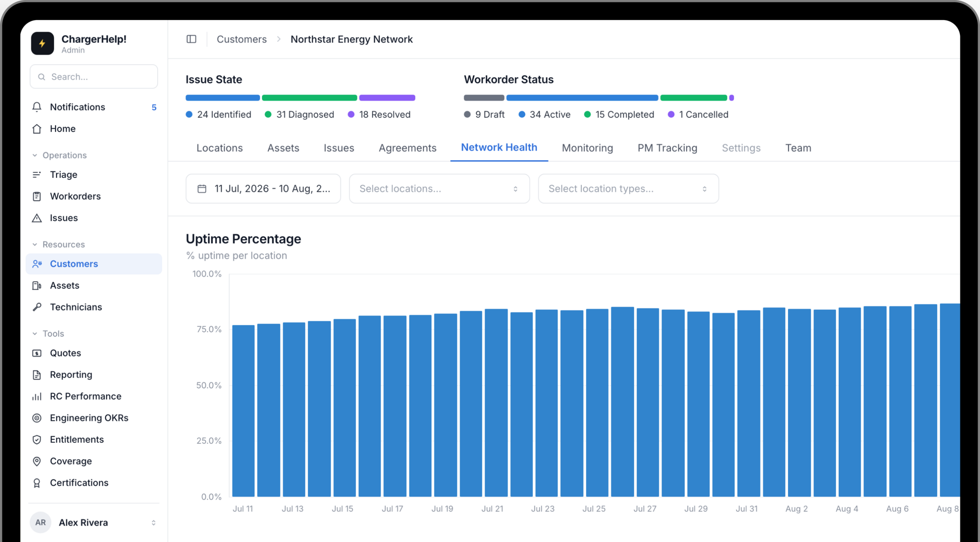The image size is (980, 542).
Task: Open the Select locations dropdown
Action: pos(439,189)
